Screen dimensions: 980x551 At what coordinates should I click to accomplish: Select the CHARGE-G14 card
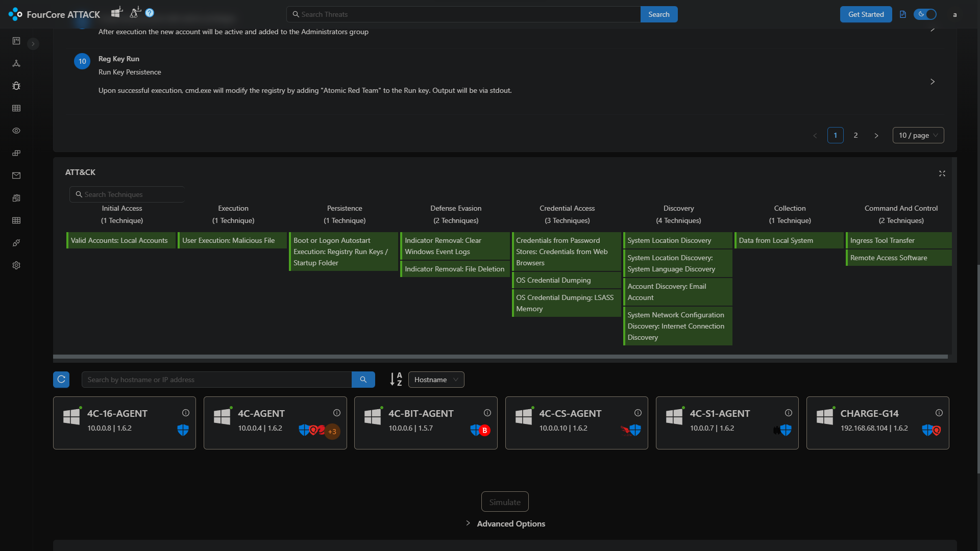[878, 423]
